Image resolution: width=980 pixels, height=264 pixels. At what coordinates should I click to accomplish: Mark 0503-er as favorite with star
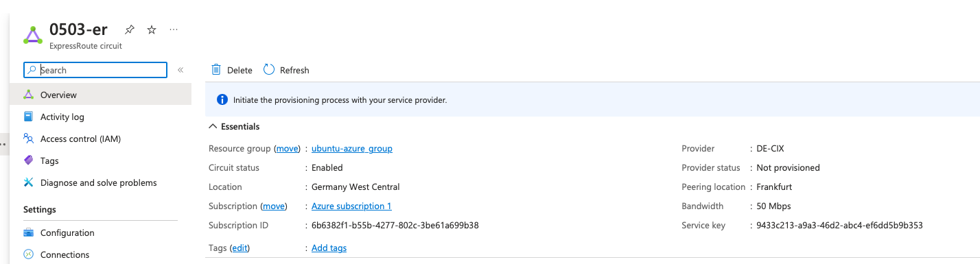[x=152, y=29]
